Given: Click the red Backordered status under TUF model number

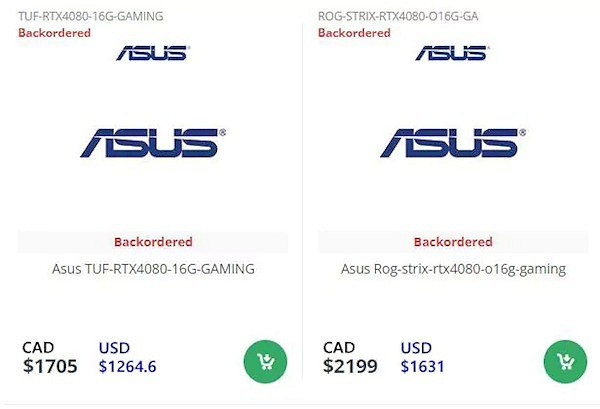Looking at the screenshot, I should 54,33.
